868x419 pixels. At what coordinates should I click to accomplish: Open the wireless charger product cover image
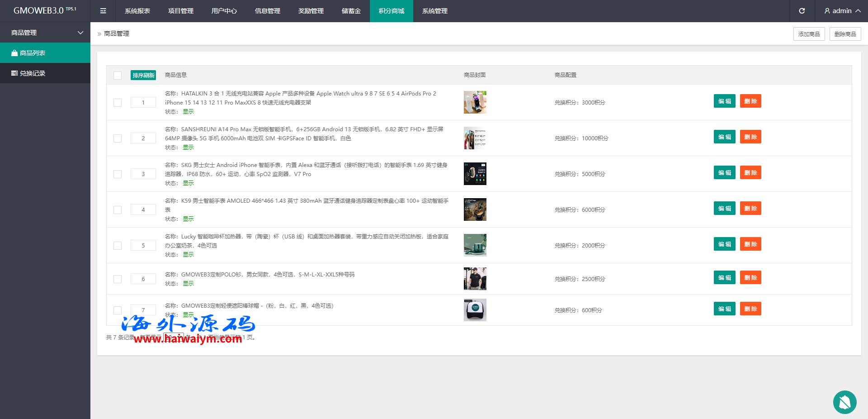475,102
